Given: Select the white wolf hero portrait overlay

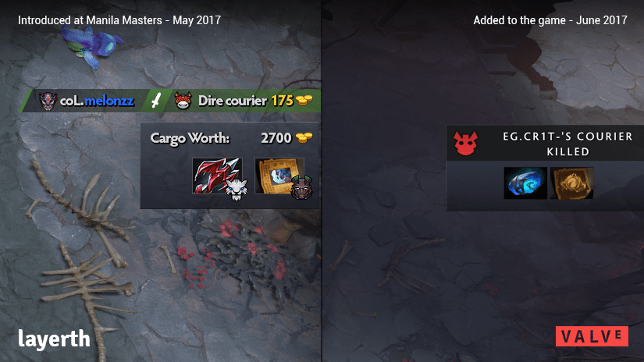Looking at the screenshot, I should coord(237,190).
